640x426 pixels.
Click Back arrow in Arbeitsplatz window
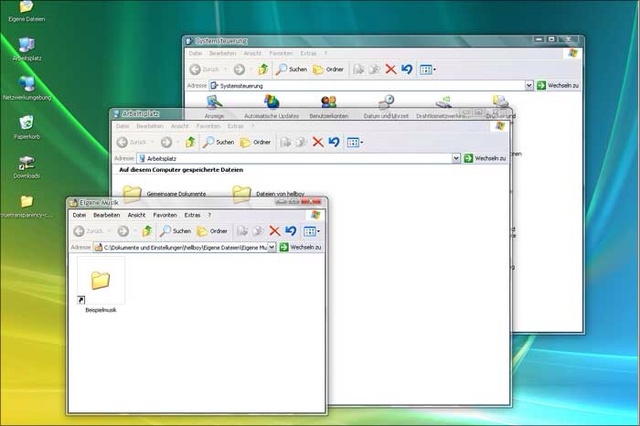(122, 142)
